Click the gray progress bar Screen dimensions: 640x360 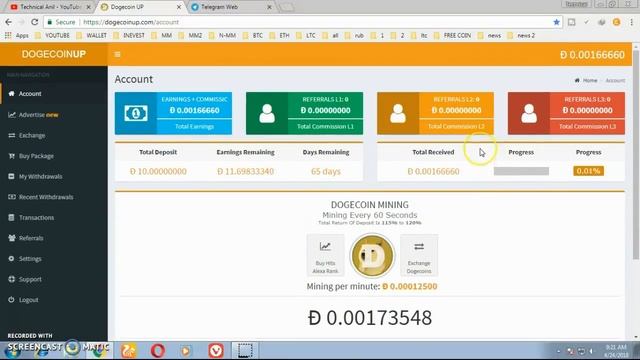pos(521,171)
